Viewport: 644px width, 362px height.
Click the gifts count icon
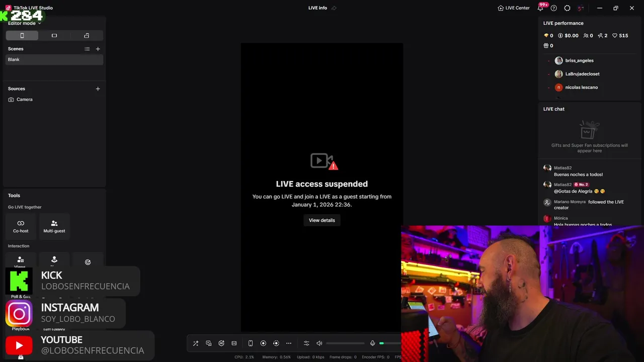pyautogui.click(x=548, y=46)
